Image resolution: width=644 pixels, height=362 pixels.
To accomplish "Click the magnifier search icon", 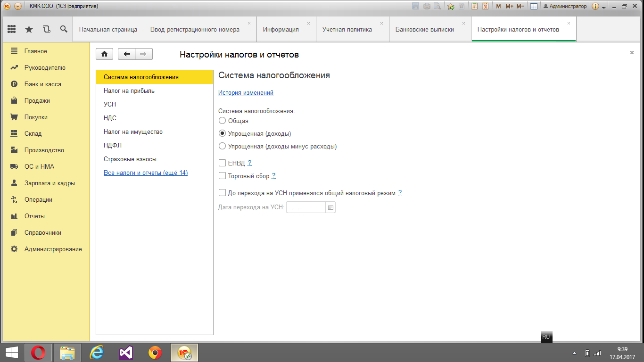I will pyautogui.click(x=64, y=29).
